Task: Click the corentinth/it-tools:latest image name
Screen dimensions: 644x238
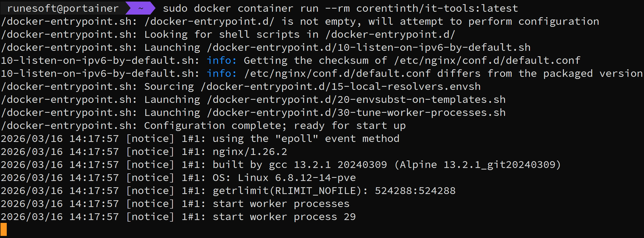Action: (437, 8)
